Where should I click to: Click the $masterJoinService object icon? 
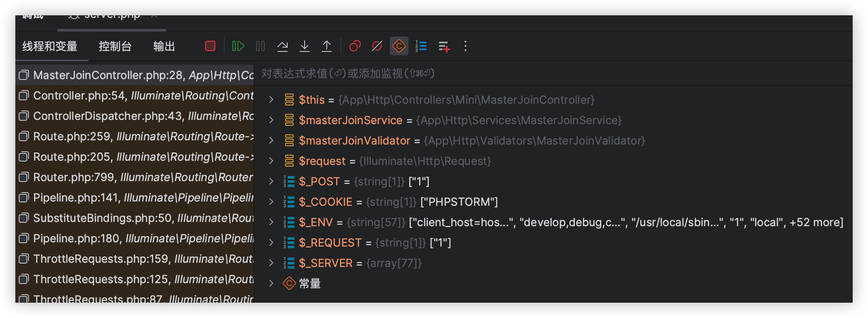click(289, 120)
